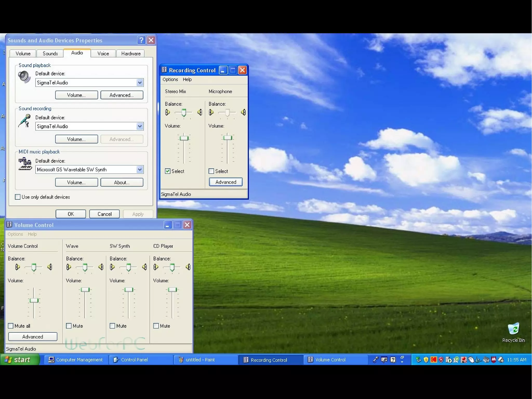
Task: Open Options menu in Recording Control
Action: coord(170,80)
